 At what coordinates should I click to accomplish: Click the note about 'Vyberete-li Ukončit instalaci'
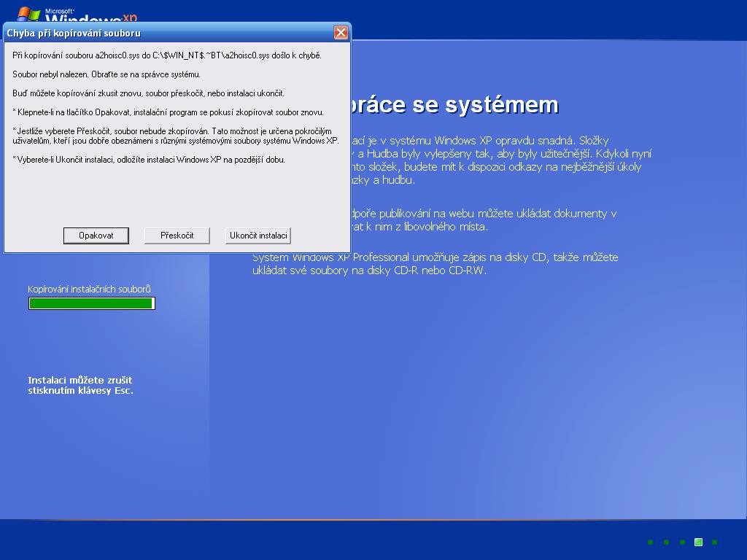[149, 160]
